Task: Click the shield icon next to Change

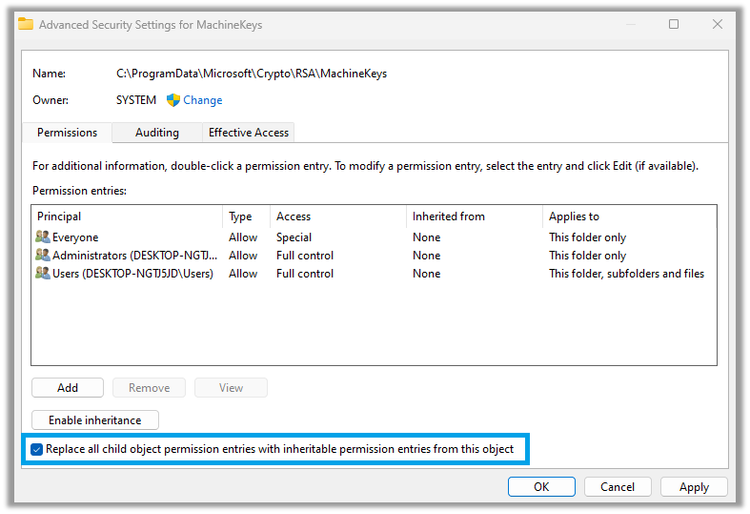Action: 173,100
